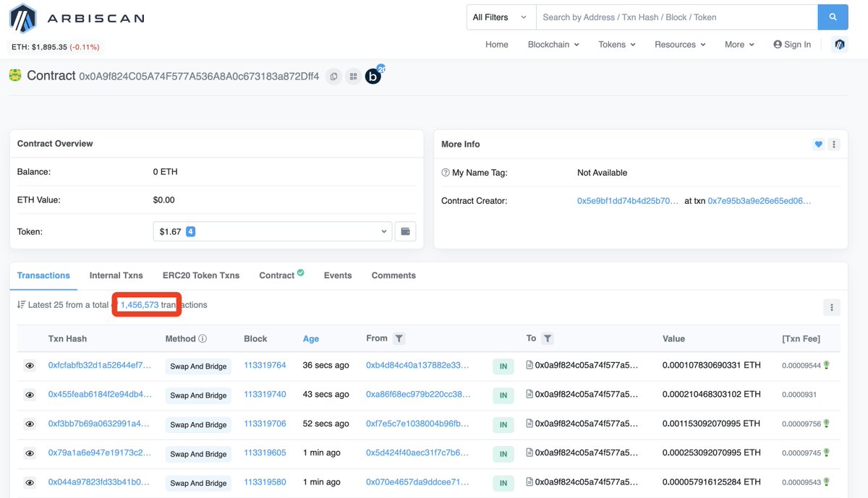Open the Arbiscan logo home link
Image resolution: width=868 pixels, height=498 pixels.
(x=77, y=18)
